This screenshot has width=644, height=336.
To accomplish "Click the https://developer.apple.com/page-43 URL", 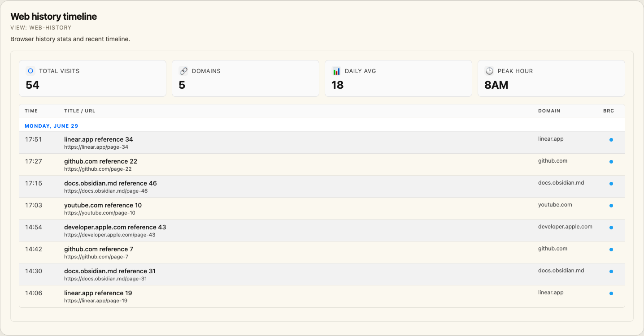I will pyautogui.click(x=110, y=235).
